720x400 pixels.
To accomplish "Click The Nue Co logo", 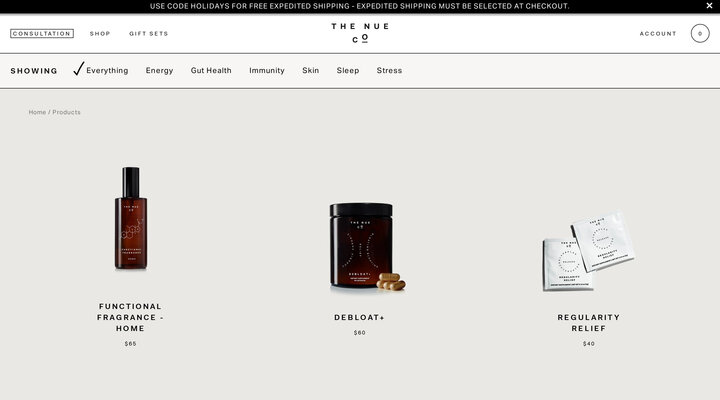I will pyautogui.click(x=360, y=33).
